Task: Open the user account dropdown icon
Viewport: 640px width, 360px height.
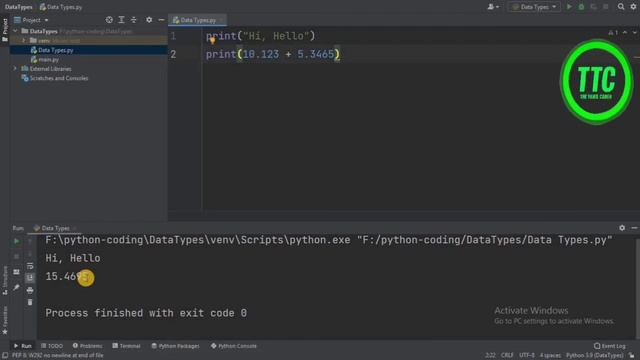Action: pos(493,7)
